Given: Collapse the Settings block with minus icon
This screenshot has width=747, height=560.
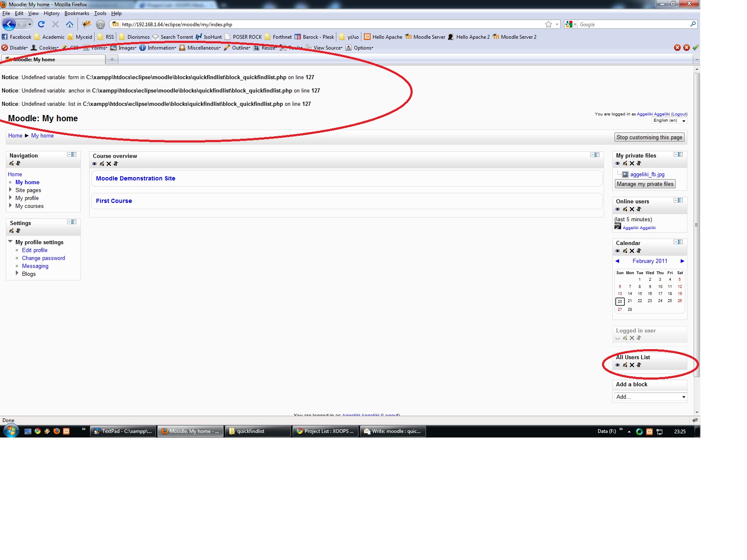Looking at the screenshot, I should (x=69, y=222).
